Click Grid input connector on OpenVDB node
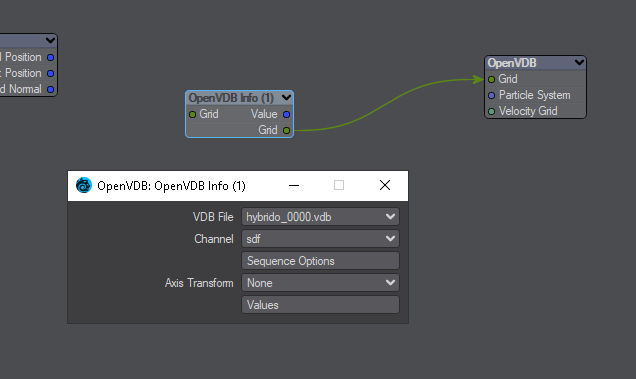The image size is (636, 379). point(492,79)
